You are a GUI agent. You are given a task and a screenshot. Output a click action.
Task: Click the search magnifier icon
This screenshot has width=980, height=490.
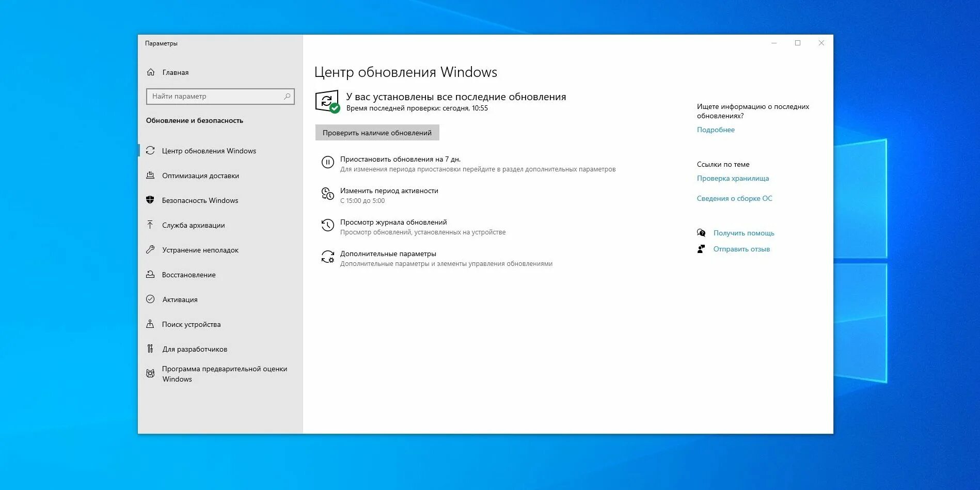click(x=287, y=97)
